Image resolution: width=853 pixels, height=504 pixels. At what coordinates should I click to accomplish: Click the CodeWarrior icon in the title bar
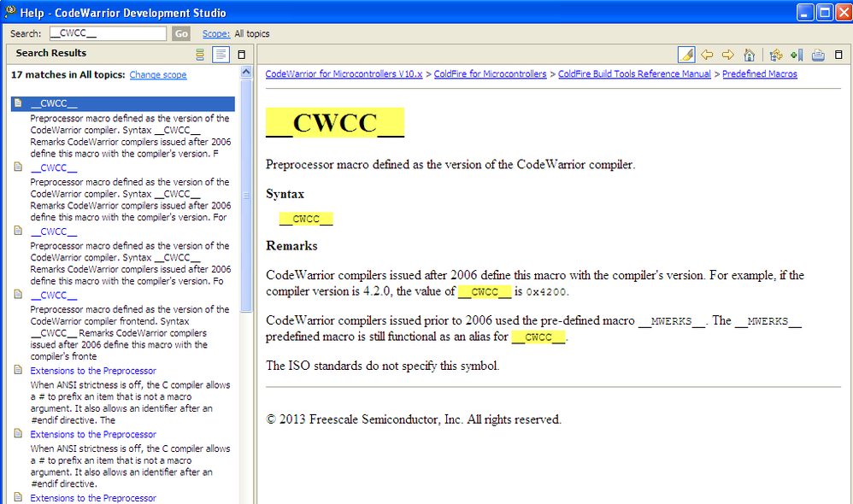[x=9, y=11]
